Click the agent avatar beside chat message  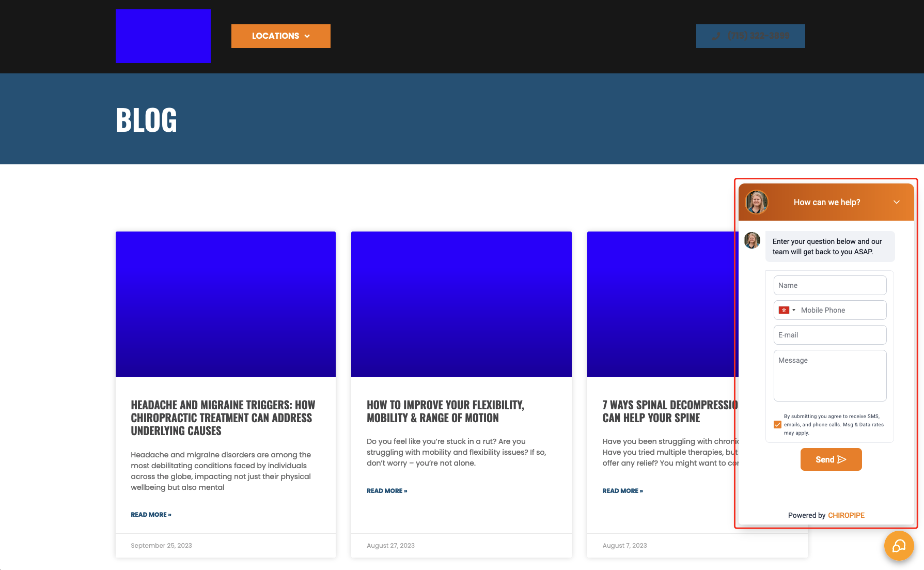coord(751,240)
